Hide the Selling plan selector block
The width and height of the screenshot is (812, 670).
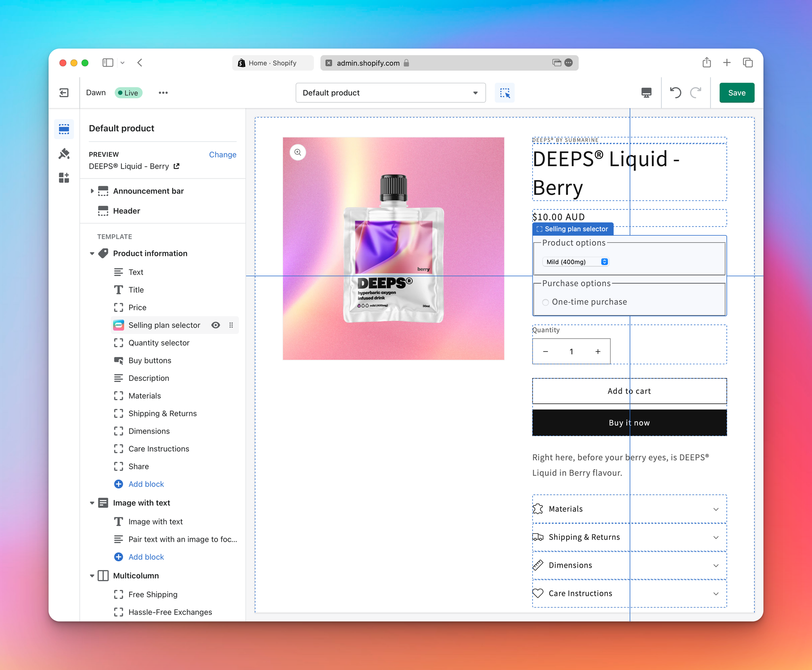216,325
